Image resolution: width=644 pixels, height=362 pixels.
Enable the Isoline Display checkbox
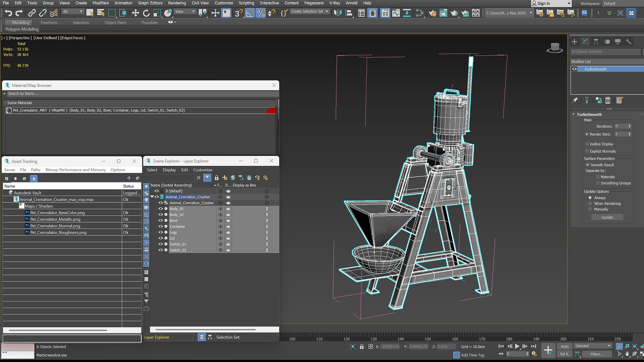[x=587, y=144]
